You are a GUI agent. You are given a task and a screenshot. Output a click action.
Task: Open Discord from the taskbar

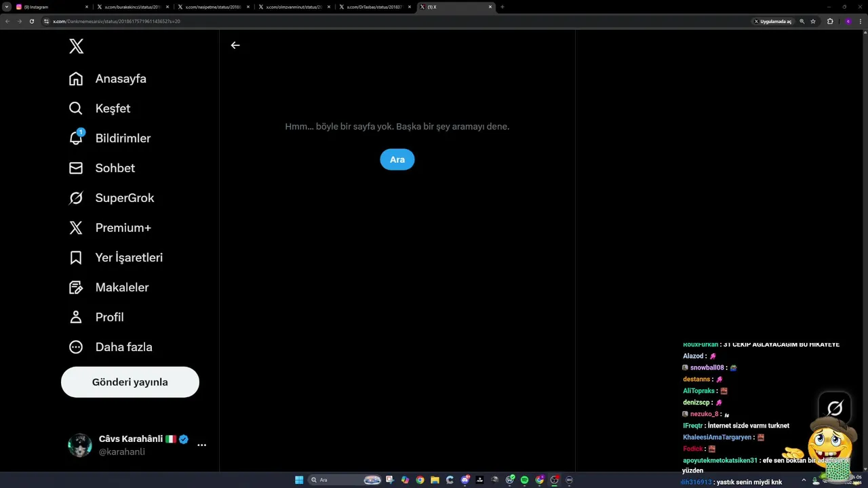[465, 480]
